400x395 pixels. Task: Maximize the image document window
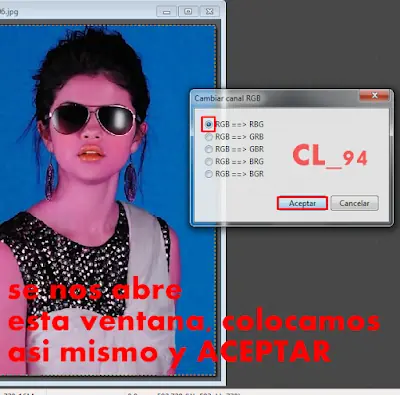click(188, 12)
